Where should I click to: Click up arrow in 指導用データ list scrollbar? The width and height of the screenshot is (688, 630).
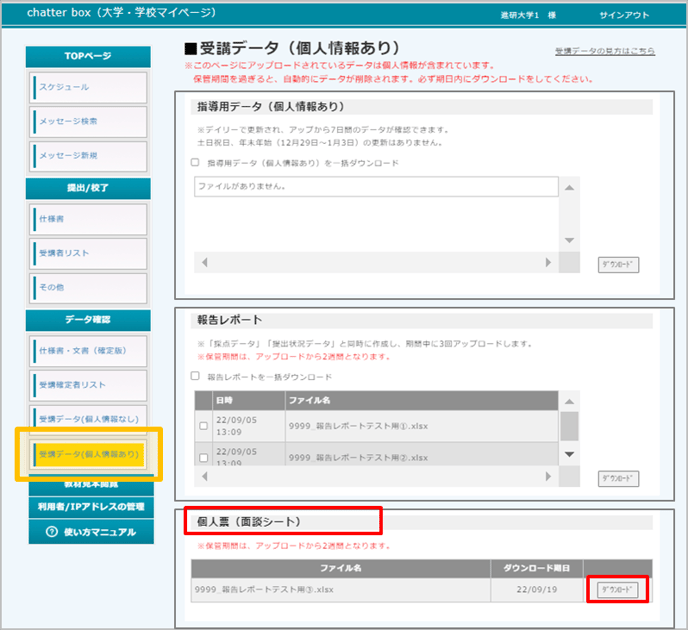tap(569, 188)
